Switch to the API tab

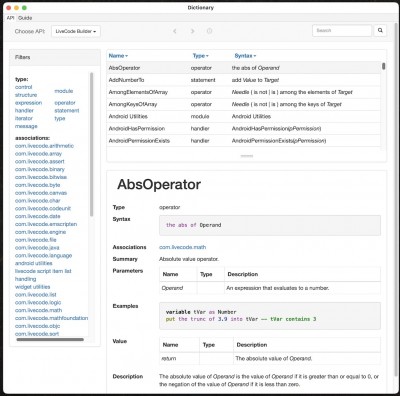(x=10, y=18)
